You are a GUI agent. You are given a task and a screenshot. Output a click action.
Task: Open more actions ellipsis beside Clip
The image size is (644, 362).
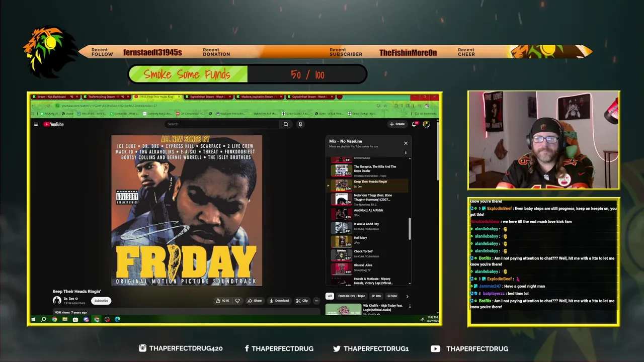tap(316, 301)
